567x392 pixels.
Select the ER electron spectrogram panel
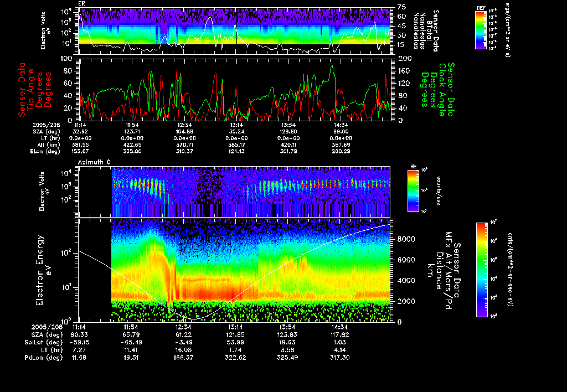[235, 32]
